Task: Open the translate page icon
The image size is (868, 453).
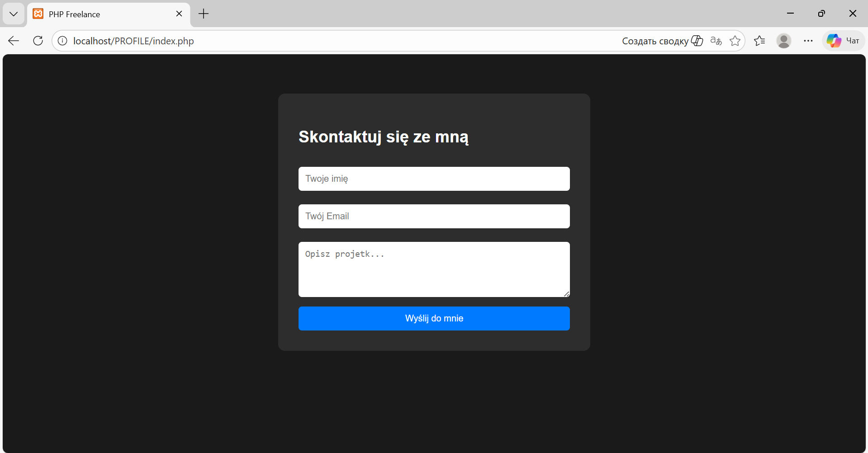Action: (x=716, y=41)
